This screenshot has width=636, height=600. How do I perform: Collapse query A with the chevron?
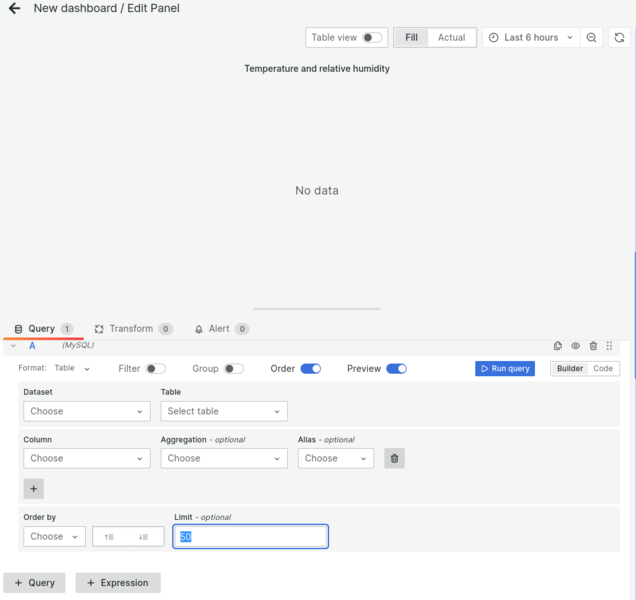coord(13,346)
